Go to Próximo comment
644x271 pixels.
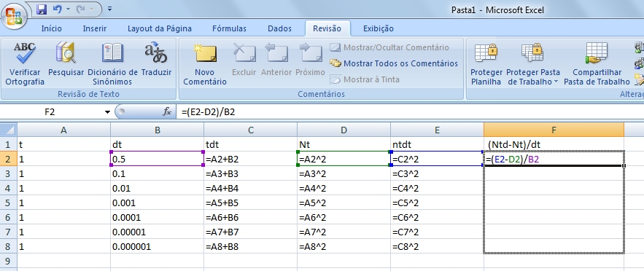coord(310,60)
